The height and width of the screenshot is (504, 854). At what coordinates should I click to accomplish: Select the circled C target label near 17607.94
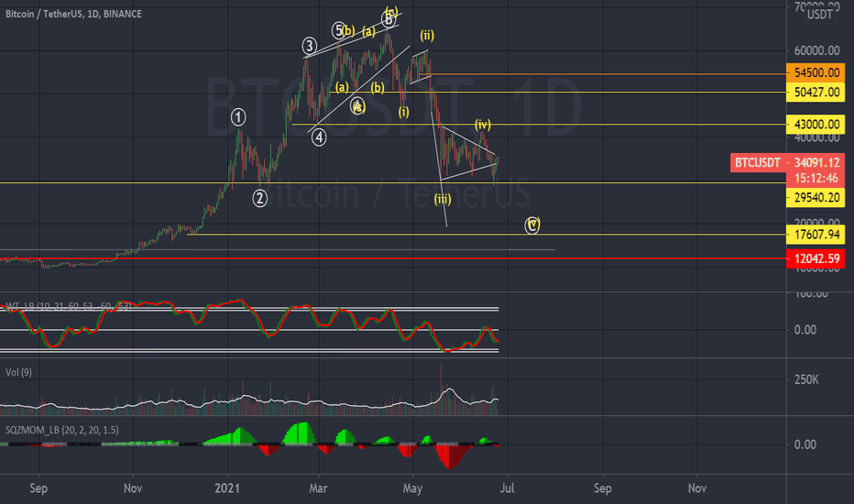[x=532, y=225]
